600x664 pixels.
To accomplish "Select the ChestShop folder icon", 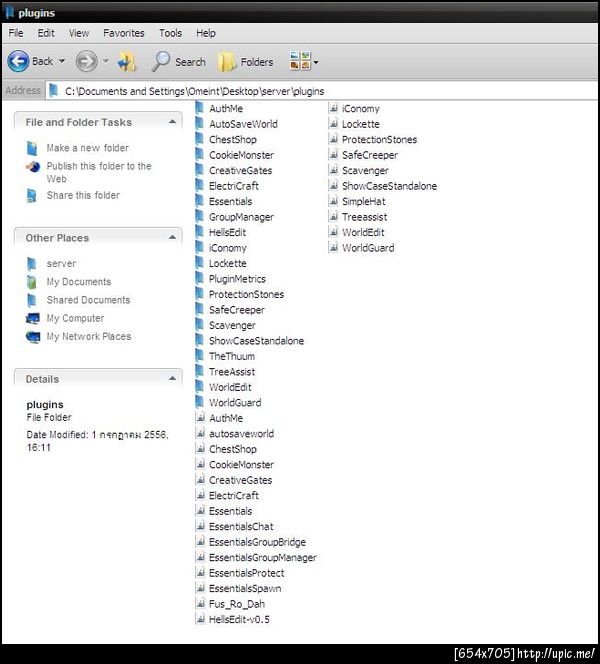I will pyautogui.click(x=199, y=138).
